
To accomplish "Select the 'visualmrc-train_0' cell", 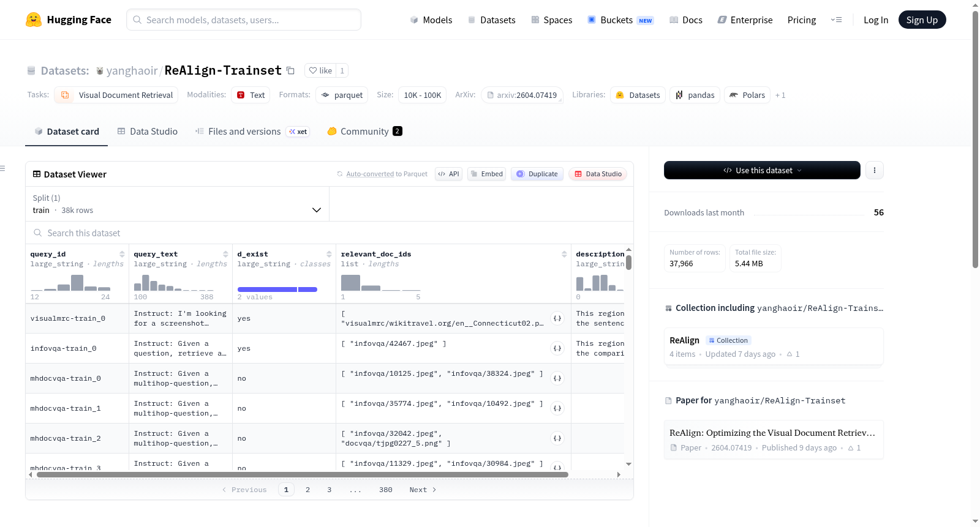I will tap(77, 318).
